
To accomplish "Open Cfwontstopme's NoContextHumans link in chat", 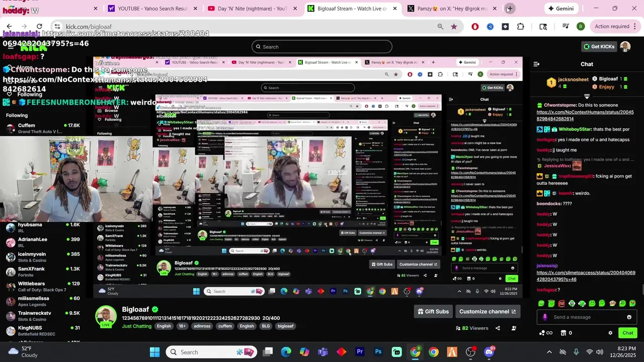I will 585,116.
